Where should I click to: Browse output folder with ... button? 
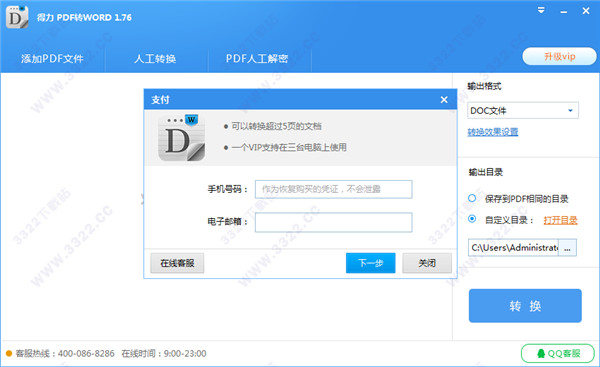[567, 248]
